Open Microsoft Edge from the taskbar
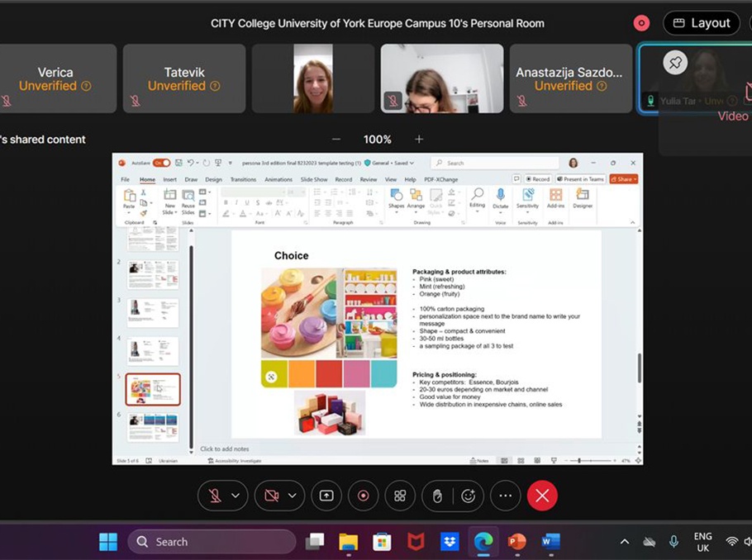 [483, 542]
